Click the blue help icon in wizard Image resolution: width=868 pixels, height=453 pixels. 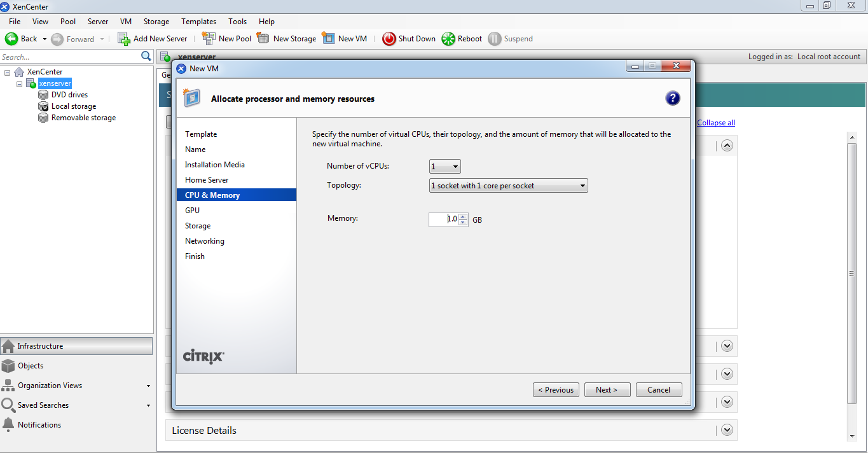click(x=673, y=98)
